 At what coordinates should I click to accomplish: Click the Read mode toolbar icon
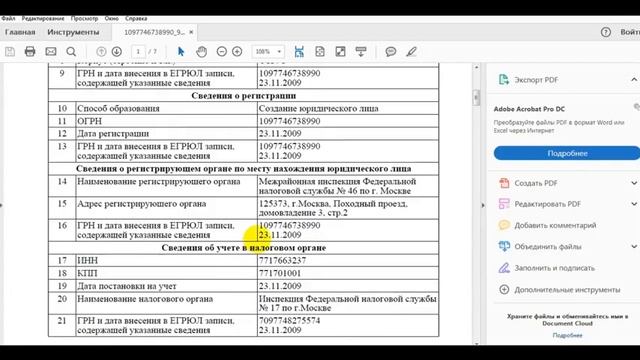click(x=361, y=51)
